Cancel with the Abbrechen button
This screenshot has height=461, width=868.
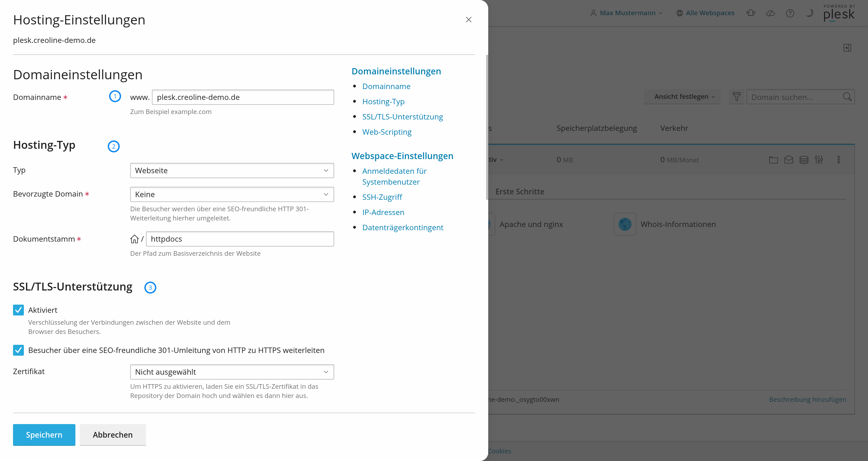[113, 435]
